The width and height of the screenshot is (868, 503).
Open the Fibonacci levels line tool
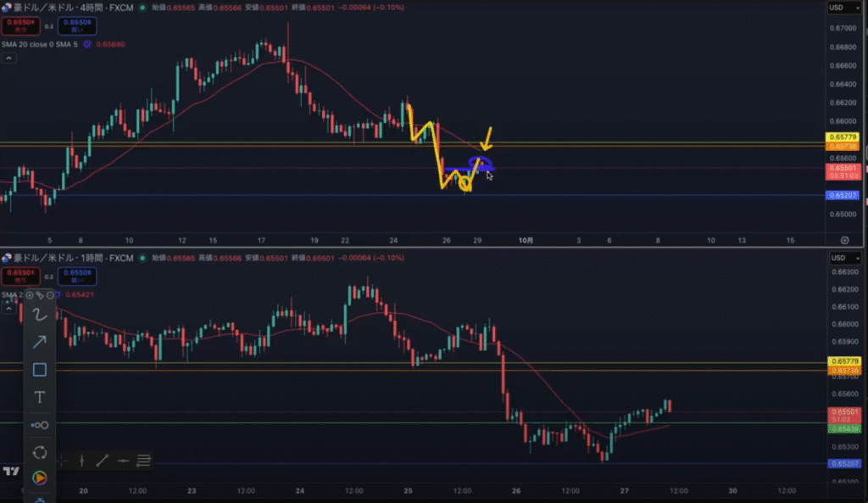coord(143,461)
